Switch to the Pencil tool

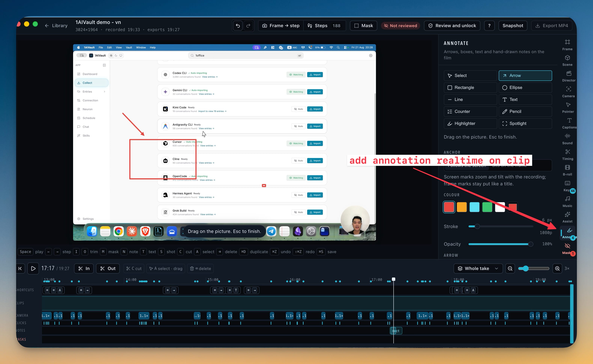(x=525, y=111)
